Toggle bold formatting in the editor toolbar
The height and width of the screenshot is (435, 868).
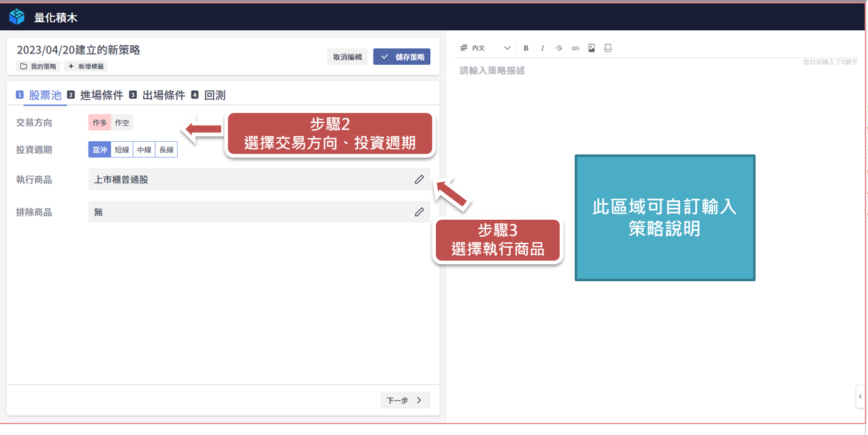tap(526, 48)
